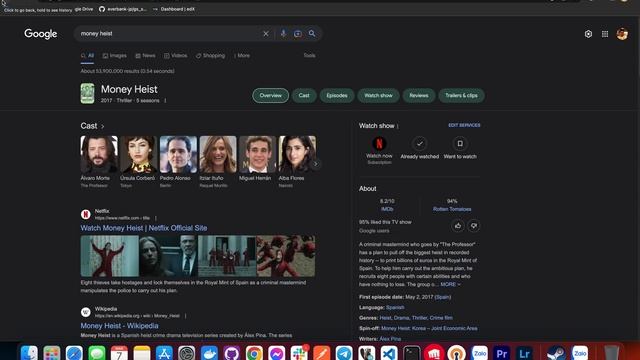The height and width of the screenshot is (360, 640).
Task: Open the Dashboard | edit bookmark
Action: 174,9
